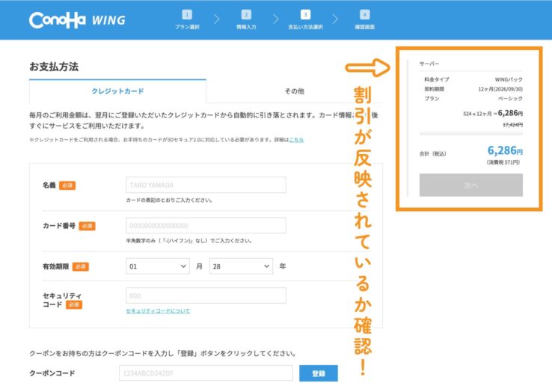The image size is (552, 392).
Task: Click the total 6,286円 amount
Action: tap(504, 150)
